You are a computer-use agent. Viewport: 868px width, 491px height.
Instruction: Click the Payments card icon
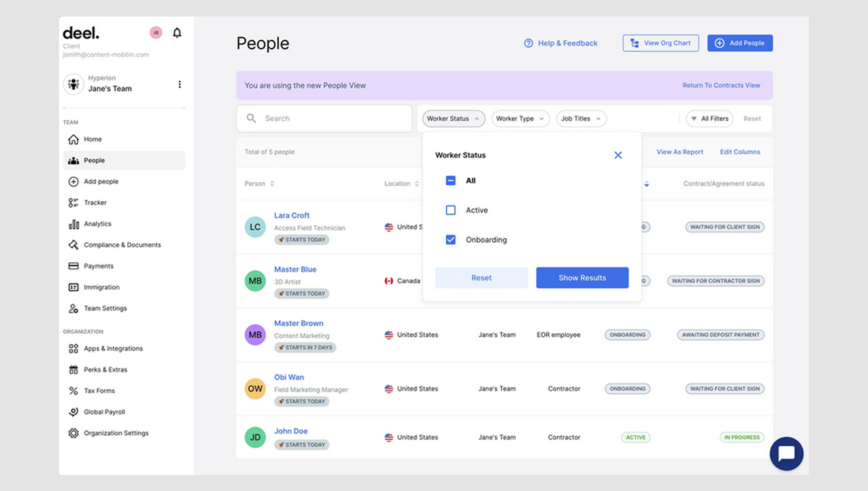[x=73, y=266]
